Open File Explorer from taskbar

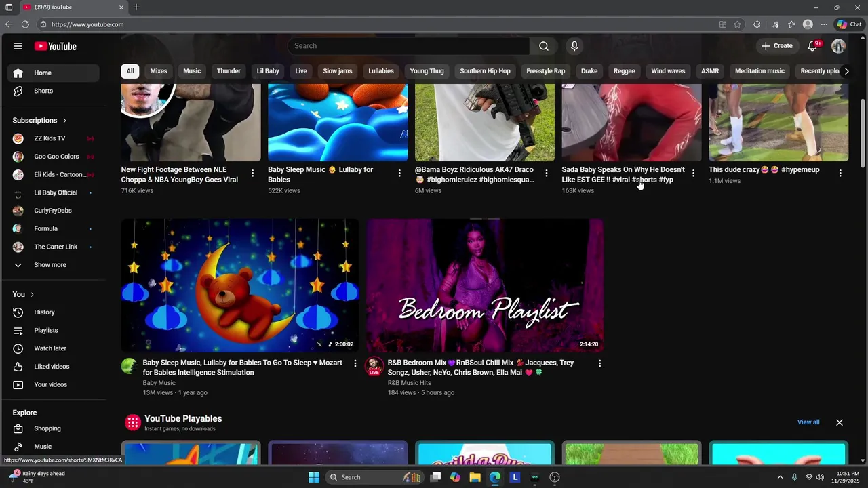click(475, 477)
